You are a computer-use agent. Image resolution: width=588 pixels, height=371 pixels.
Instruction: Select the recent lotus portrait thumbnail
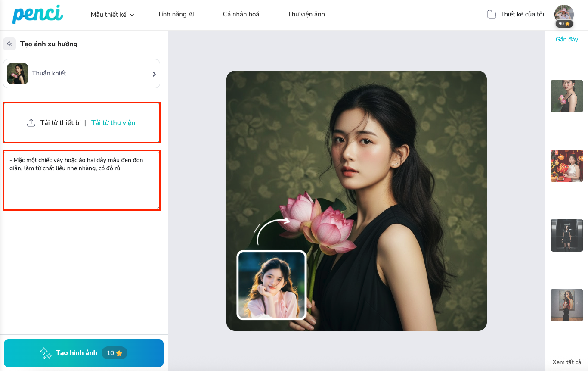coord(566,96)
